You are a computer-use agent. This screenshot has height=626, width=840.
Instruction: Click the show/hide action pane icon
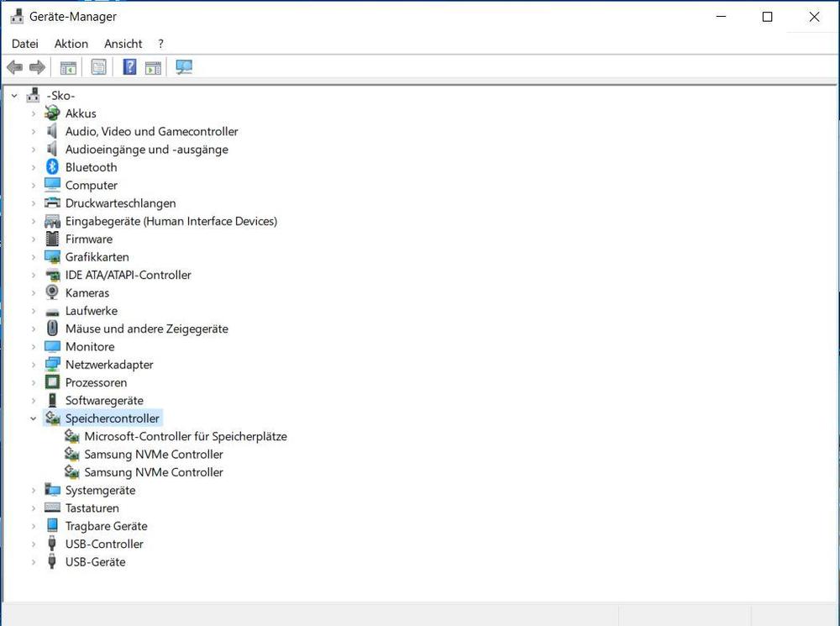153,67
